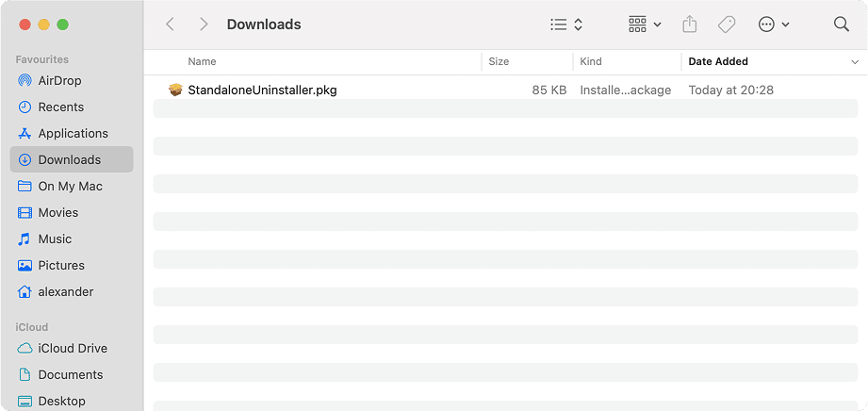Open Music in the sidebar

point(72,239)
